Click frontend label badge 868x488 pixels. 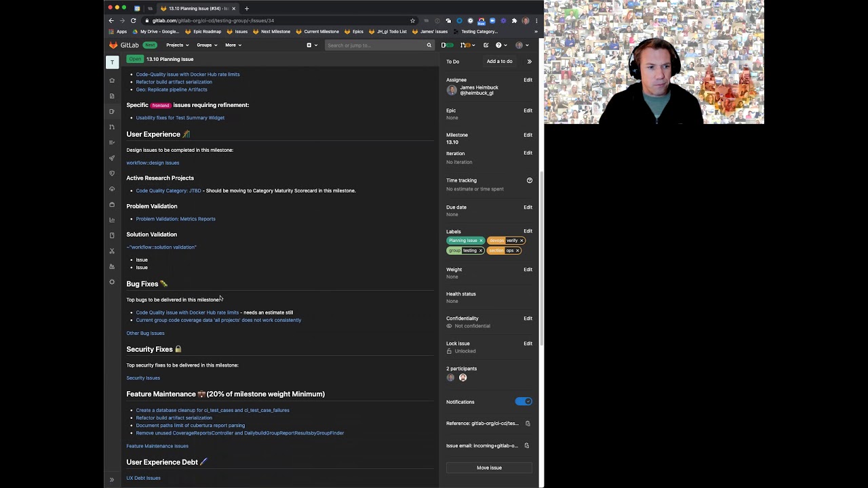(161, 106)
